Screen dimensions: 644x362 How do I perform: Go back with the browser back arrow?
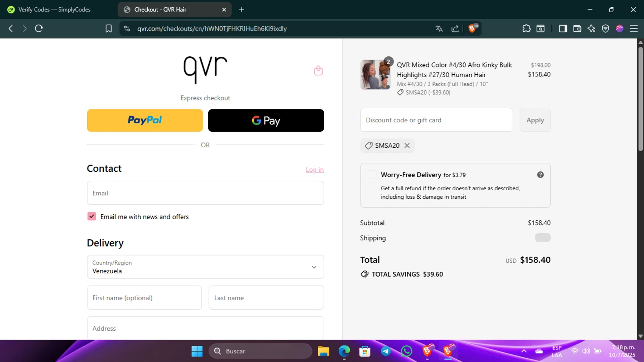(11, 28)
